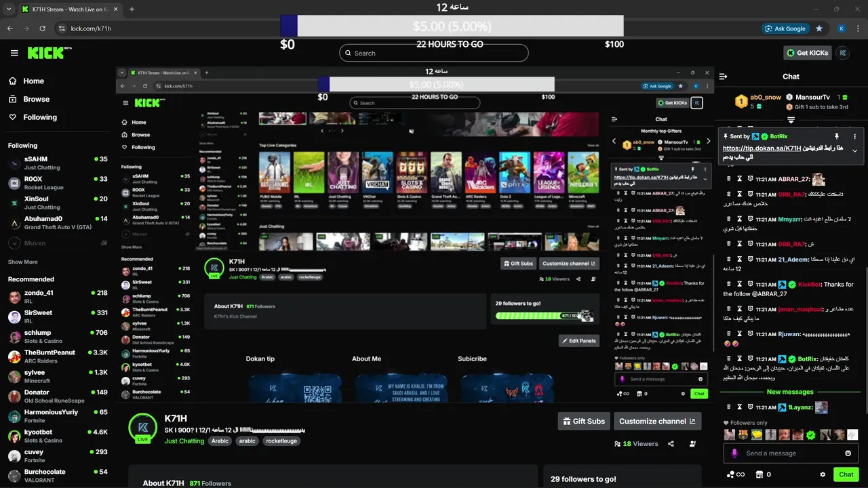Open the channel points infinity icon
The width and height of the screenshot is (868, 488).
[736, 474]
